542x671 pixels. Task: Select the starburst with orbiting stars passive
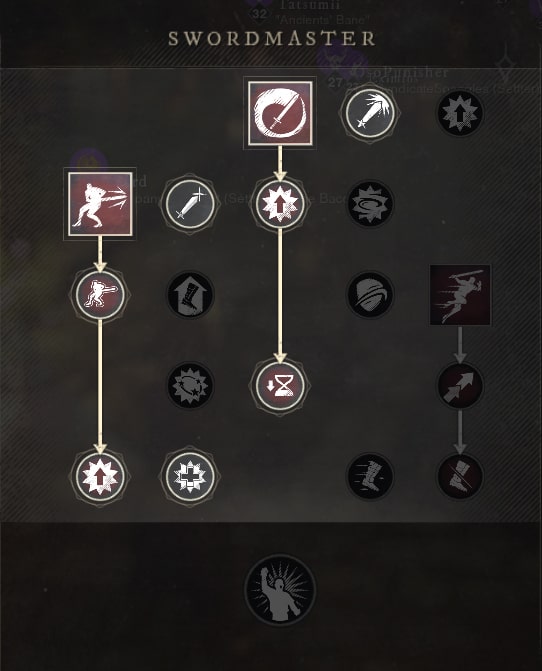(x=190, y=386)
